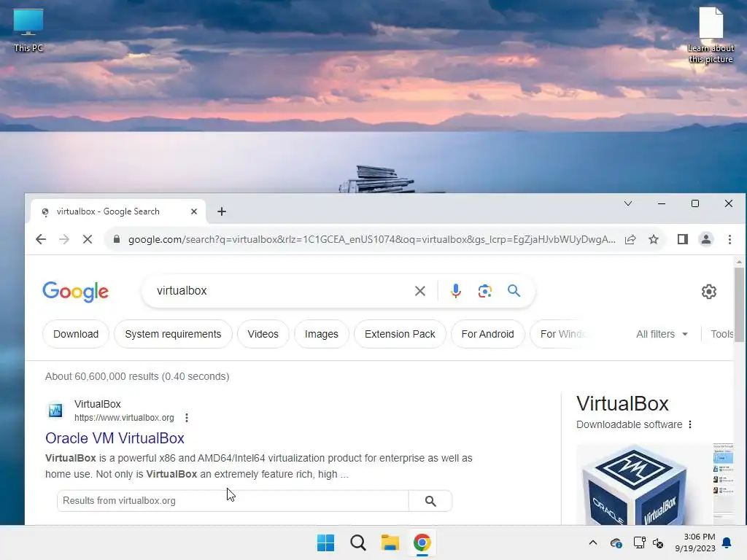747x560 pixels.
Task: Select the Download filter chip
Action: coord(76,334)
